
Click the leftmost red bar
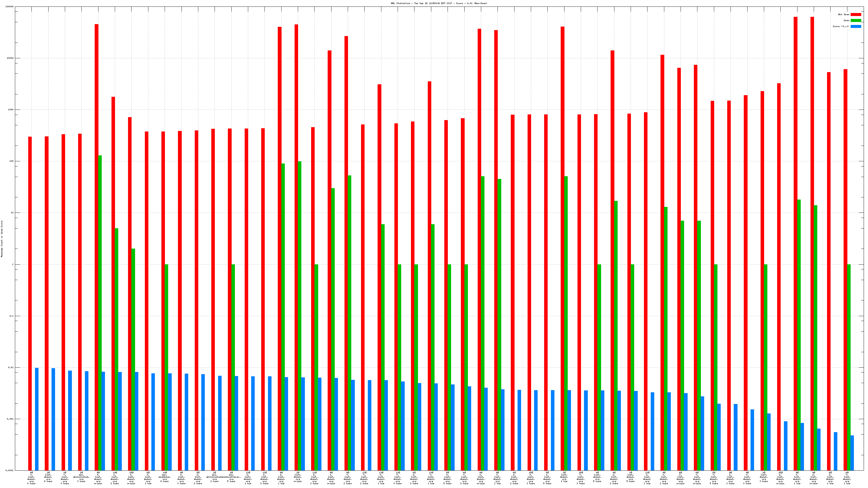coord(30,303)
